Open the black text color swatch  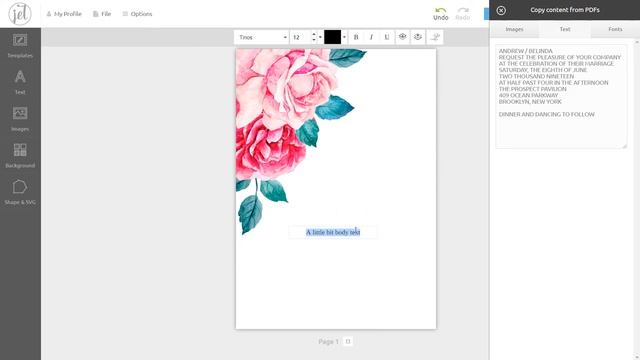332,37
